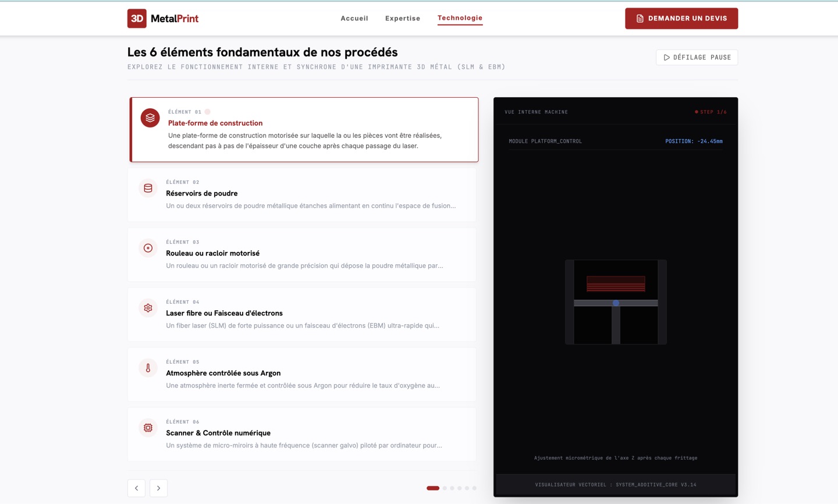Click the MetalPrint brand name text
Screen dimensions: 838x504
click(x=175, y=19)
